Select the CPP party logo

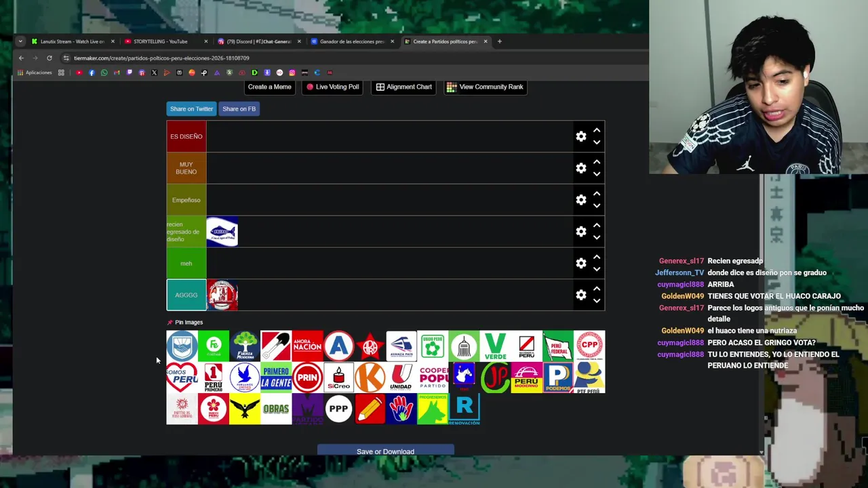pyautogui.click(x=589, y=346)
